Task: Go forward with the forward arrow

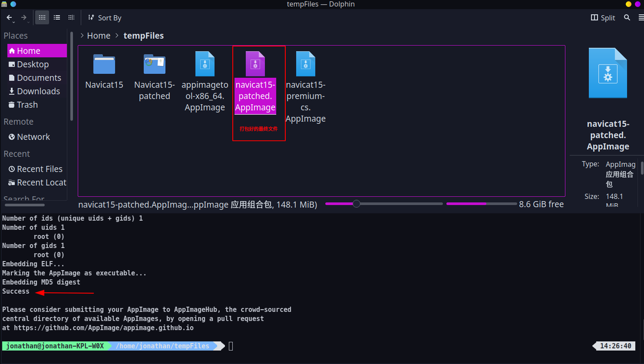Action: 24,18
